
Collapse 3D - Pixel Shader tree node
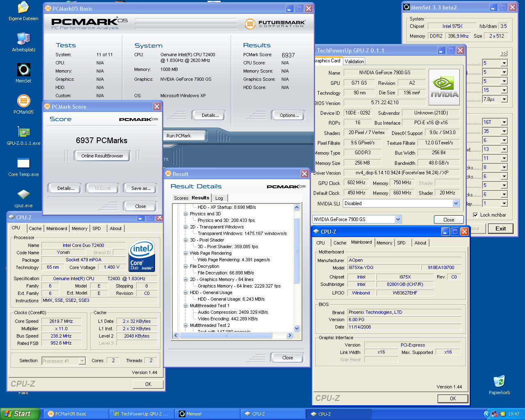click(x=185, y=240)
